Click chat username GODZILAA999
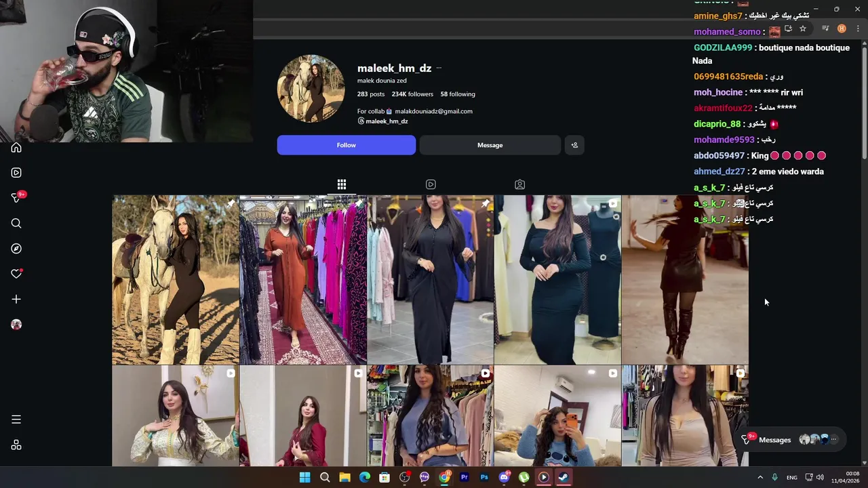 [723, 48]
